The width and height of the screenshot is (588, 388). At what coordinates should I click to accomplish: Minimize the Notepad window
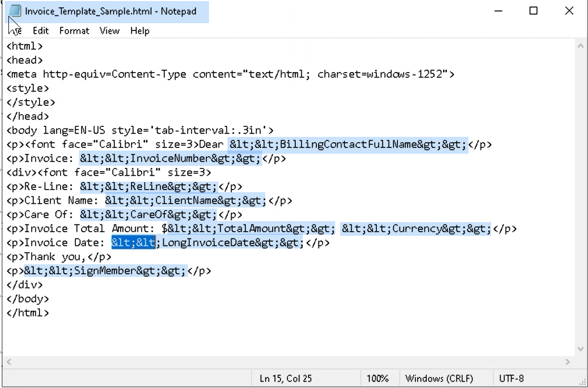(499, 11)
